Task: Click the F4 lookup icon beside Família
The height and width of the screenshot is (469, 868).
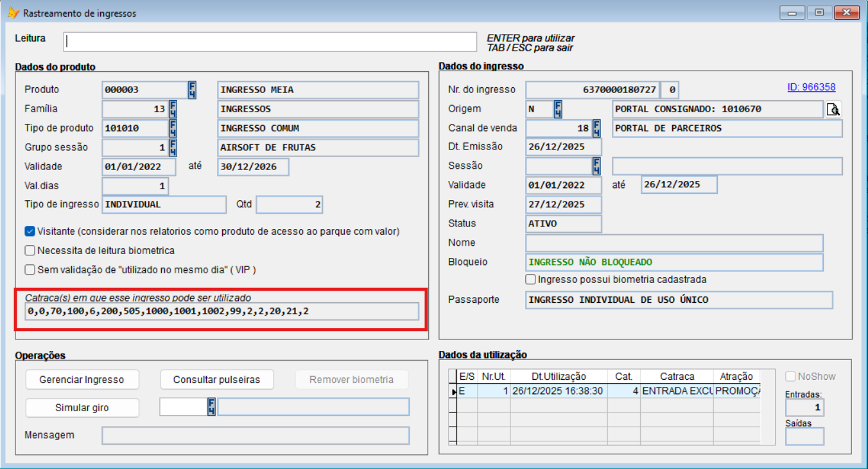Action: [x=173, y=109]
